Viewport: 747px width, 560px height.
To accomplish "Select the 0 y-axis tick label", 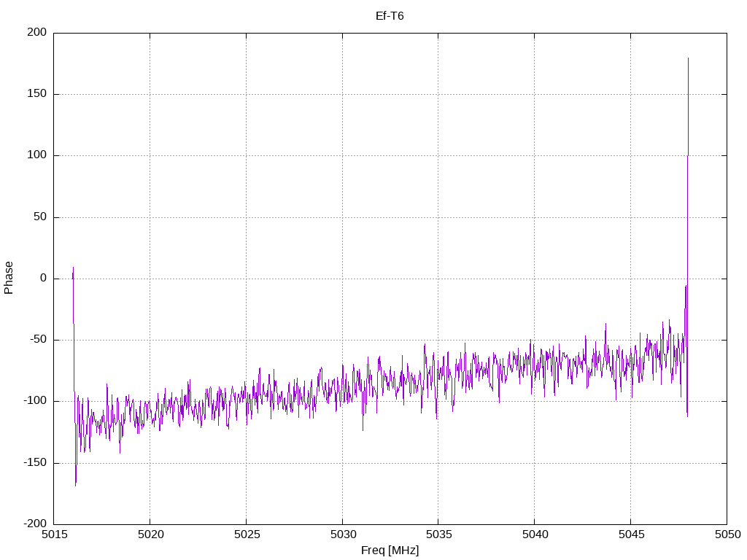I will (x=43, y=279).
